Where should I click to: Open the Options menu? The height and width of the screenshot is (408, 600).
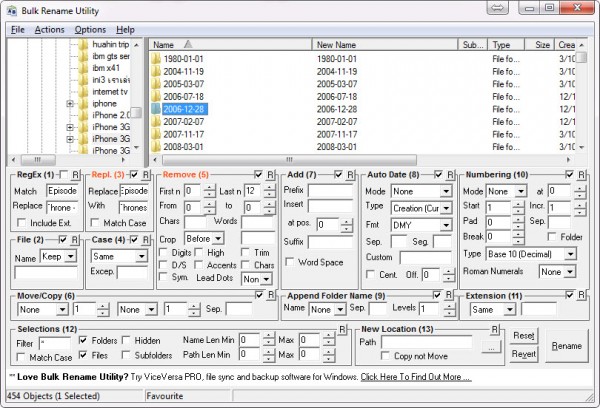click(x=90, y=30)
